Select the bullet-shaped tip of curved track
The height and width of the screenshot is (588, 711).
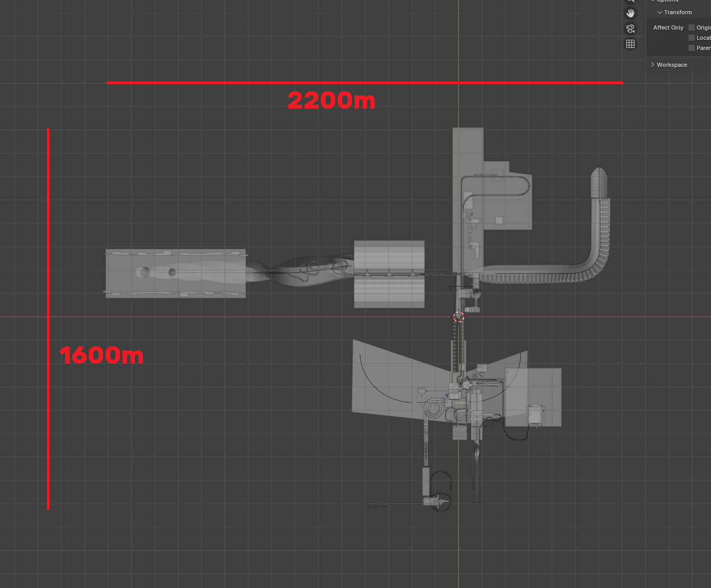click(x=599, y=182)
